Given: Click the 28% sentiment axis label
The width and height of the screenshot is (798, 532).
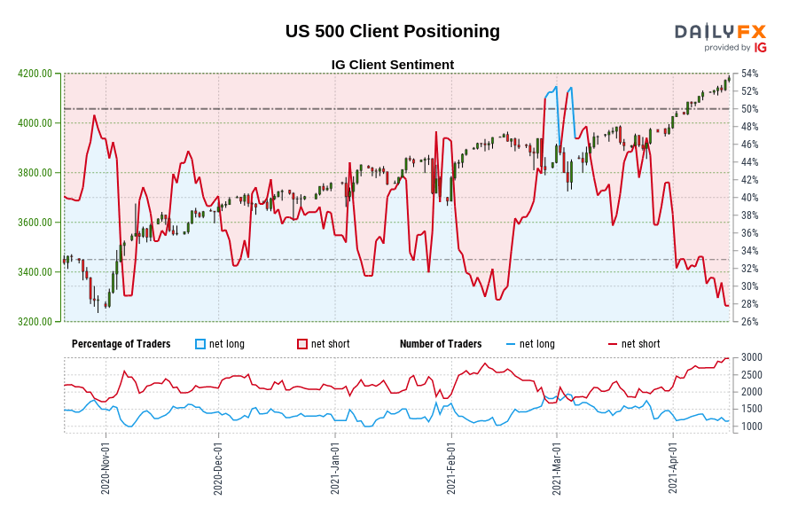Looking at the screenshot, I should [x=749, y=304].
